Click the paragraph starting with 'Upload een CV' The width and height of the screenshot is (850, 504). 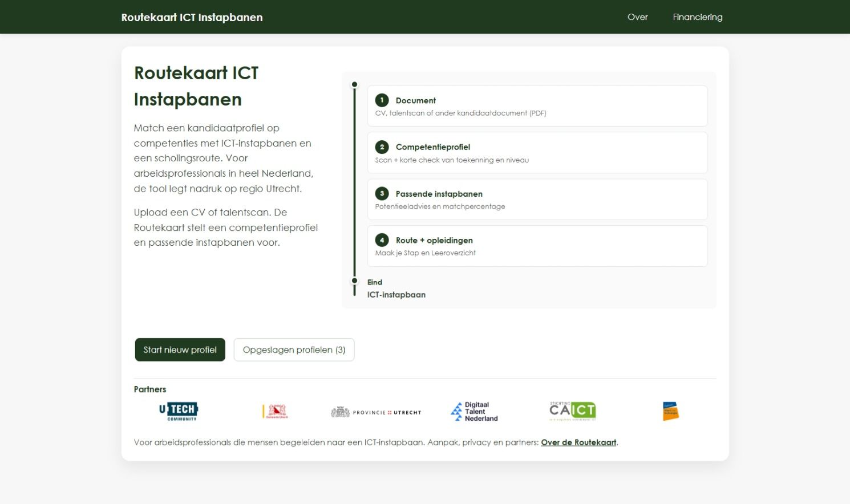pyautogui.click(x=226, y=227)
